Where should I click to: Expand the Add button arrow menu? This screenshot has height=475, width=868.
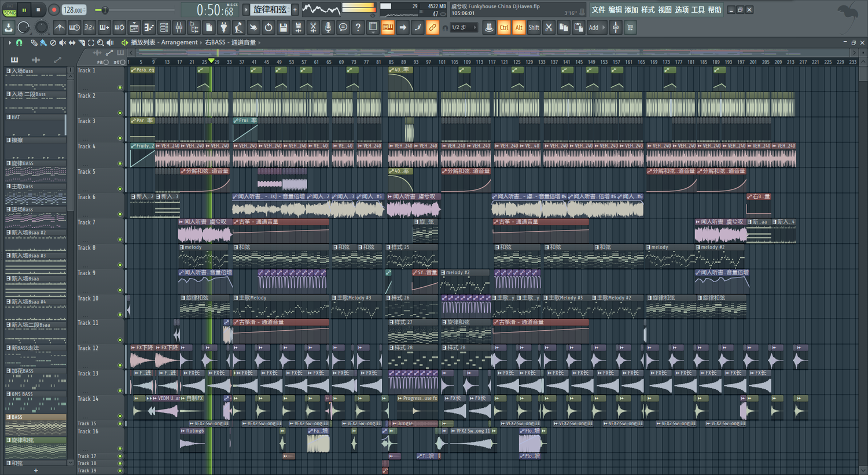pos(603,27)
